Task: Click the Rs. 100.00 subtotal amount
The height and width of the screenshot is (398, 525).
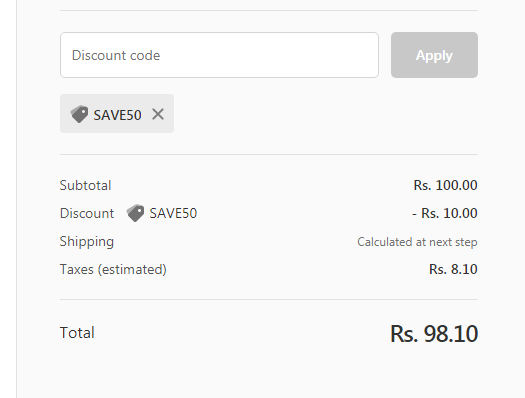Action: (445, 185)
